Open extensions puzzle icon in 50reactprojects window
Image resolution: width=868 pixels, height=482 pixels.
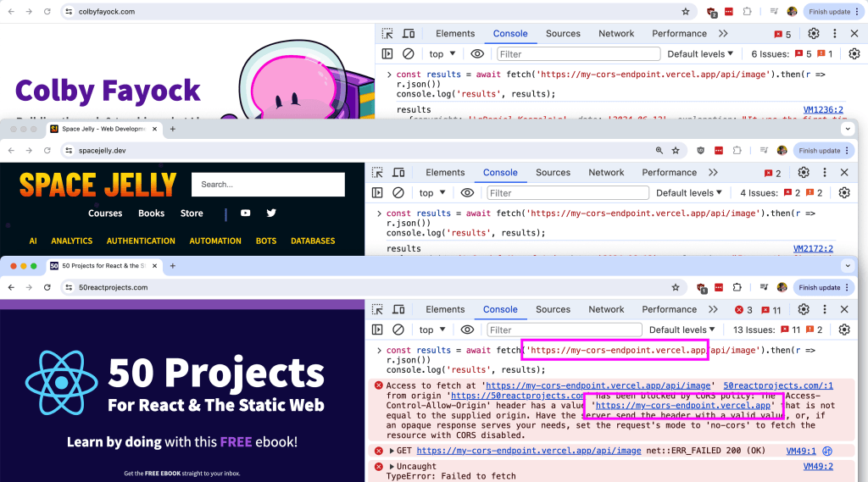(x=737, y=287)
